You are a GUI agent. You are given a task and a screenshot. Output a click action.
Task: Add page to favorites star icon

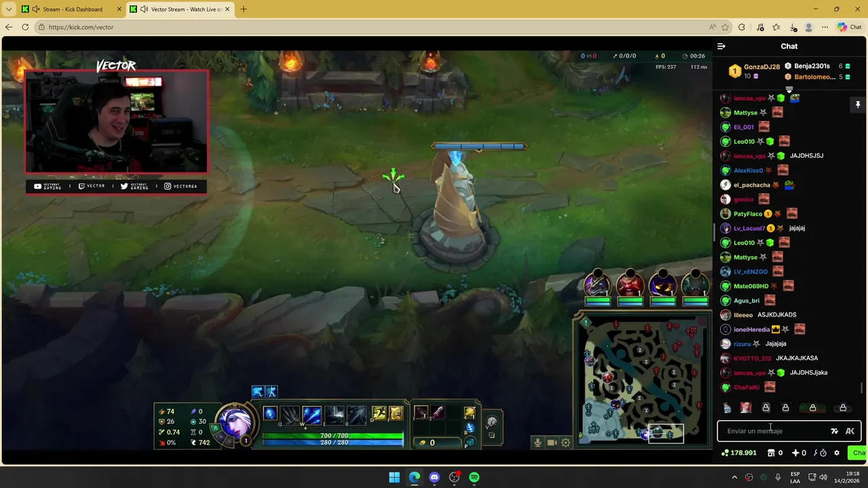pyautogui.click(x=725, y=27)
